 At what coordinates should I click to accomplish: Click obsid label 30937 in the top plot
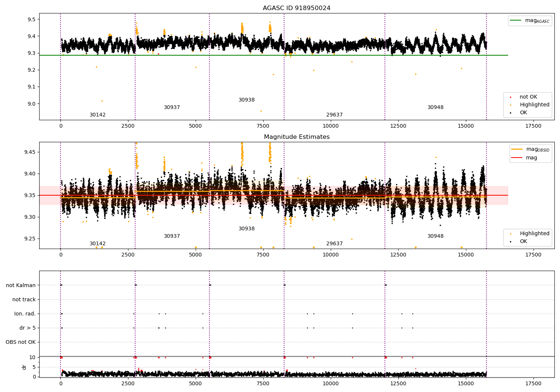click(x=172, y=108)
